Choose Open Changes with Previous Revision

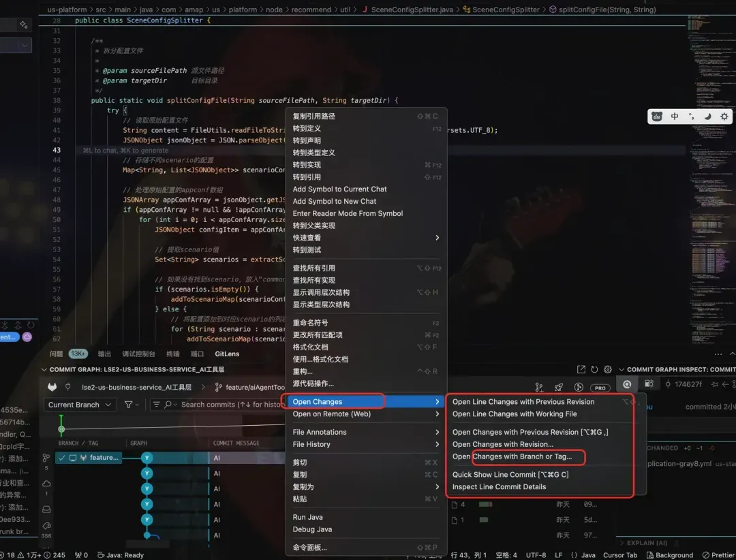[x=530, y=432]
